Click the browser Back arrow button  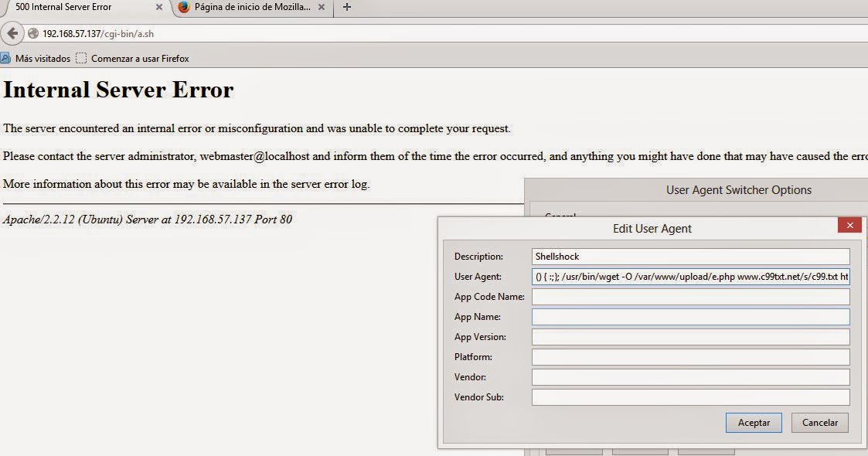(12, 34)
